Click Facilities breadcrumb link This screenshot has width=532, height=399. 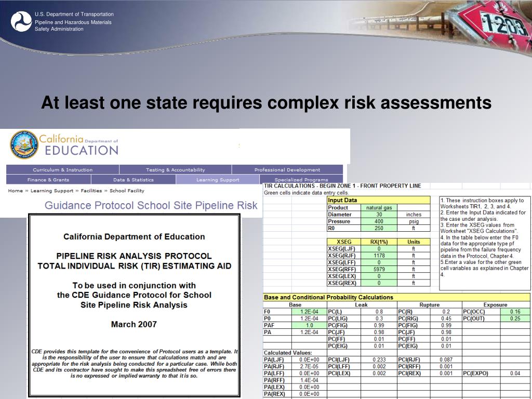coord(91,191)
